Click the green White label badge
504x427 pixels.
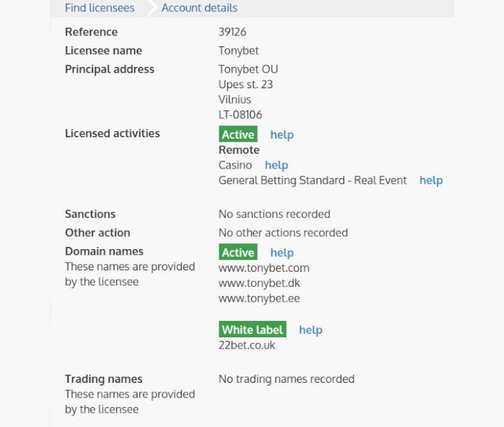pos(253,330)
